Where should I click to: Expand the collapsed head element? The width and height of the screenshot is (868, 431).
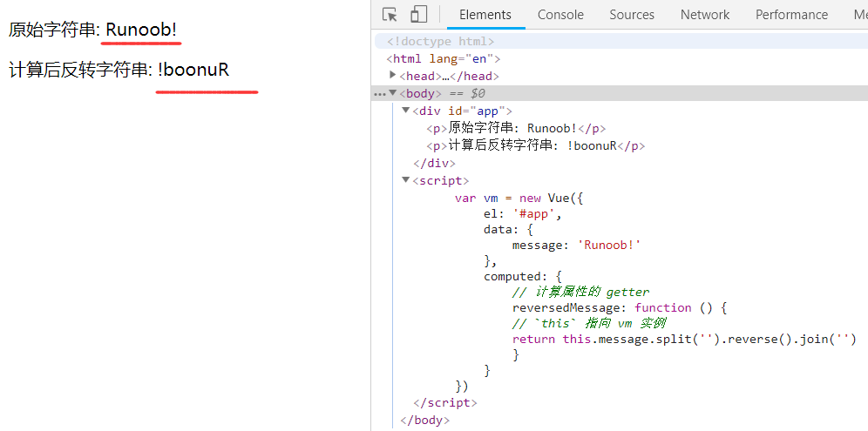[x=393, y=76]
